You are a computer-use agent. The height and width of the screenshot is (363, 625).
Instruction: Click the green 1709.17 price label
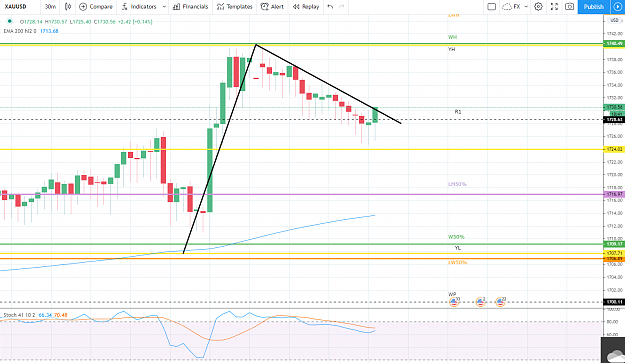pyautogui.click(x=614, y=244)
